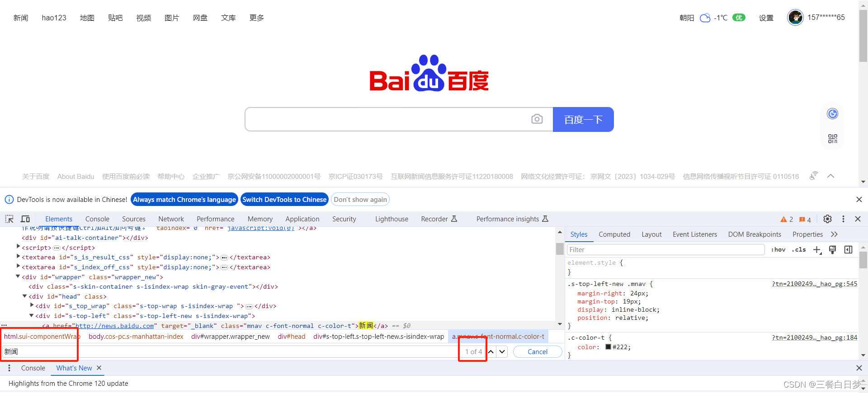Open the drawer three-dot menu
This screenshot has height=393, width=868.
(9, 368)
